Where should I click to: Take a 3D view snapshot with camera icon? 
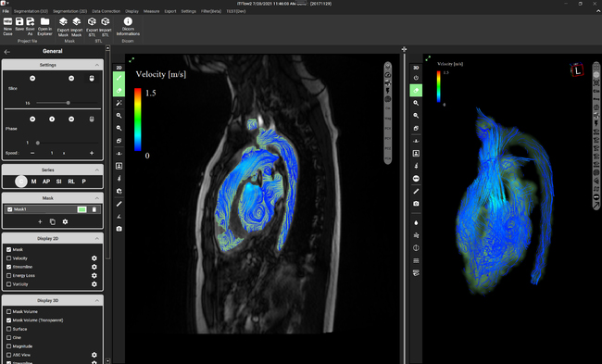[x=416, y=204]
